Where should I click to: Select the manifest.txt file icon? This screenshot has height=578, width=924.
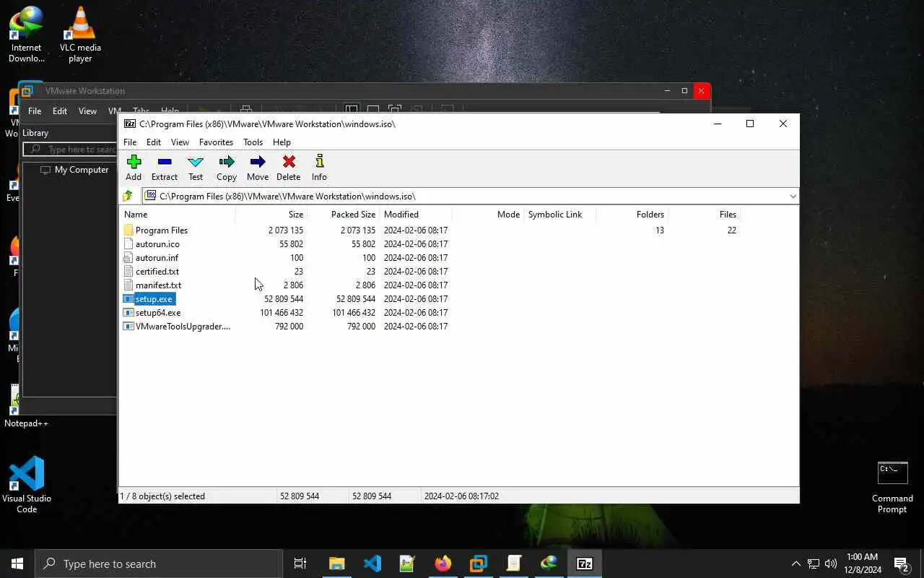[x=128, y=285]
